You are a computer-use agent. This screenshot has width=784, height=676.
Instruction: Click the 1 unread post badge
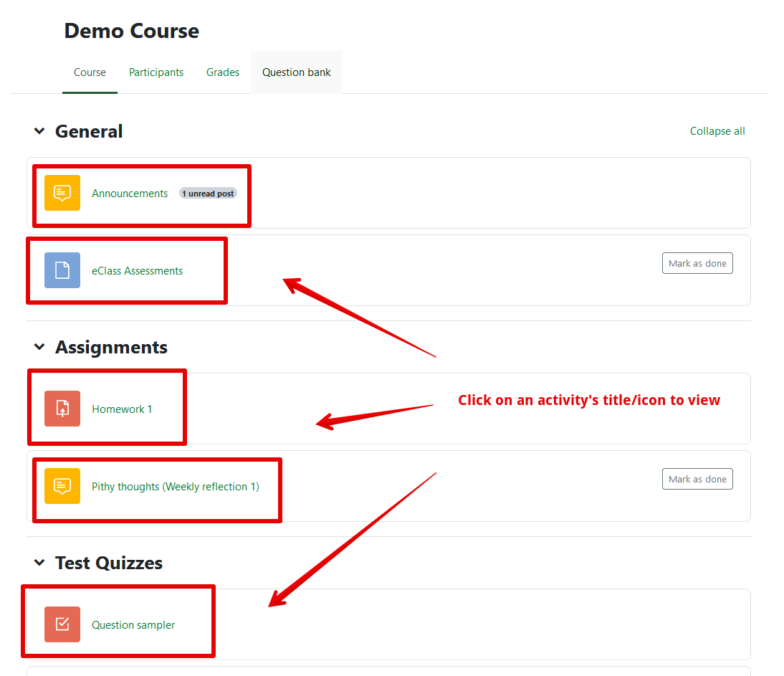pos(208,194)
